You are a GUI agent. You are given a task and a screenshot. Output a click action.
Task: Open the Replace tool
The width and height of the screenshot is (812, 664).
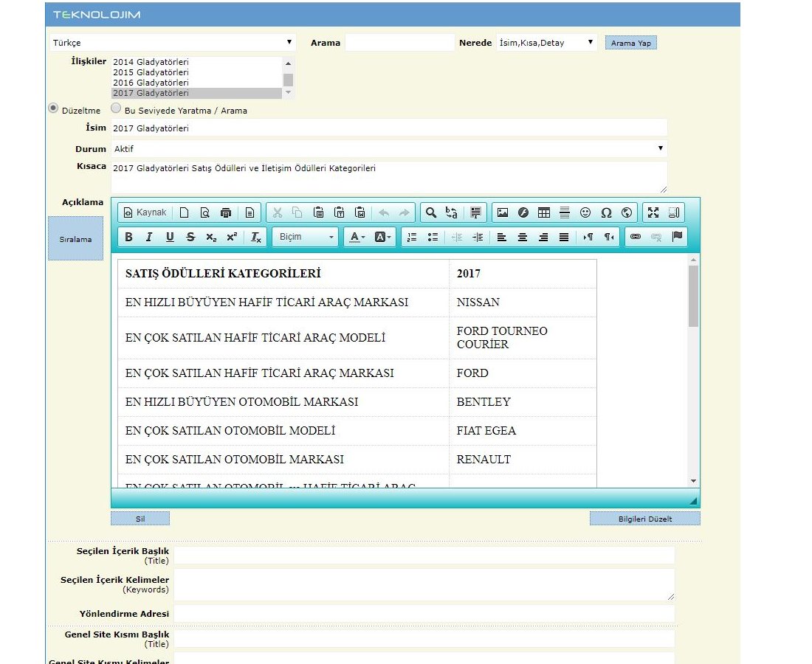(x=452, y=212)
